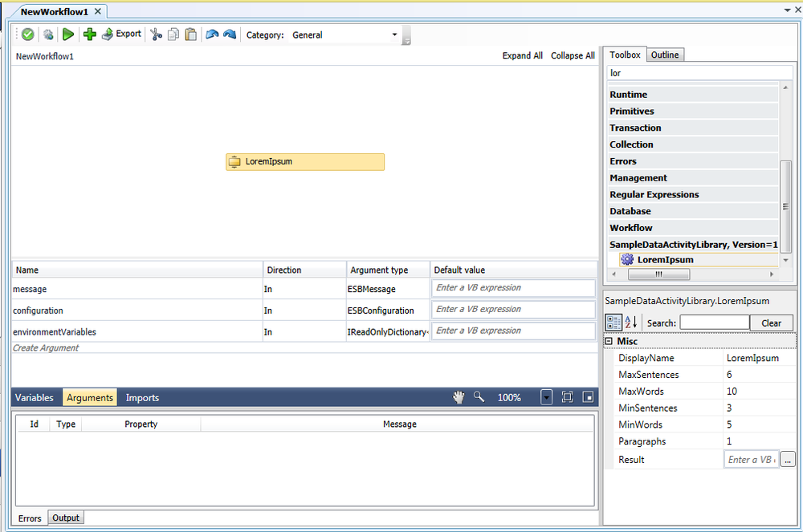Open the Imports designer tab
This screenshot has width=803, height=532.
(x=142, y=397)
